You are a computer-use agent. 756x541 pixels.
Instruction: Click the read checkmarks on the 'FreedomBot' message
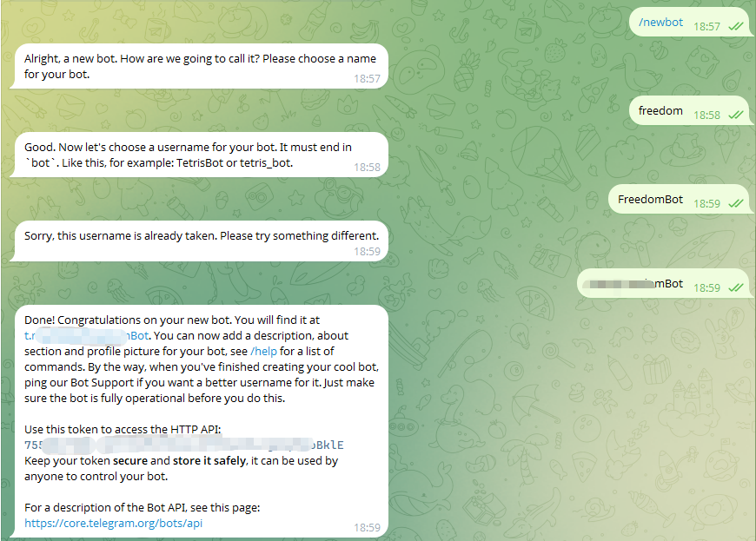(x=735, y=204)
